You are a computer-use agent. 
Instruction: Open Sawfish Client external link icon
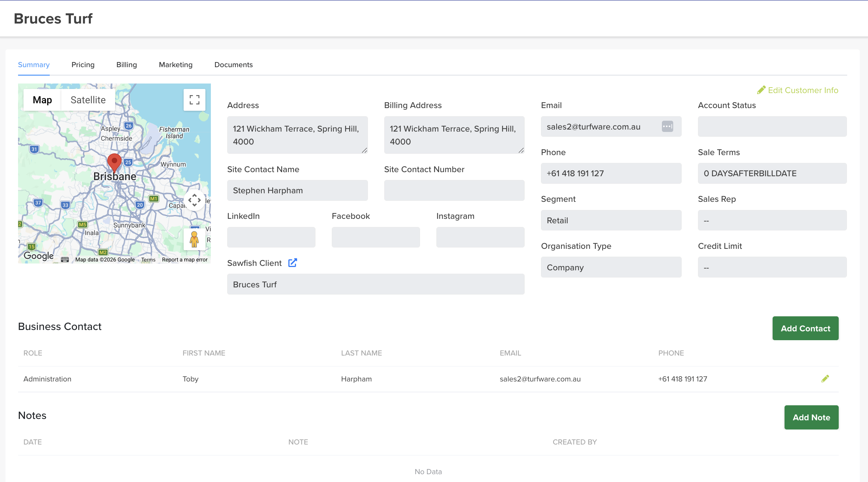(293, 263)
